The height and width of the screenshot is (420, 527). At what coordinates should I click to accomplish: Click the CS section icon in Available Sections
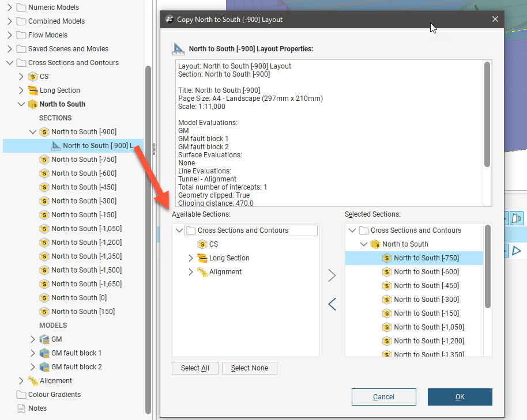[x=202, y=244]
